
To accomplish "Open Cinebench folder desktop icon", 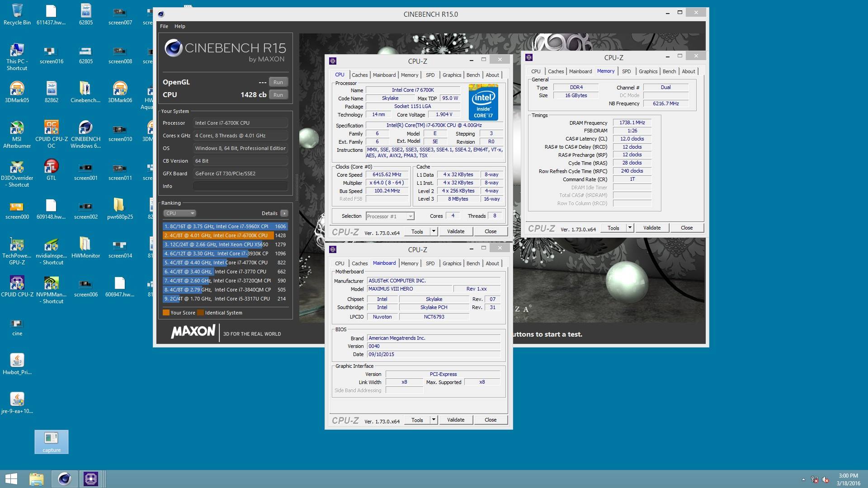I will click(85, 92).
